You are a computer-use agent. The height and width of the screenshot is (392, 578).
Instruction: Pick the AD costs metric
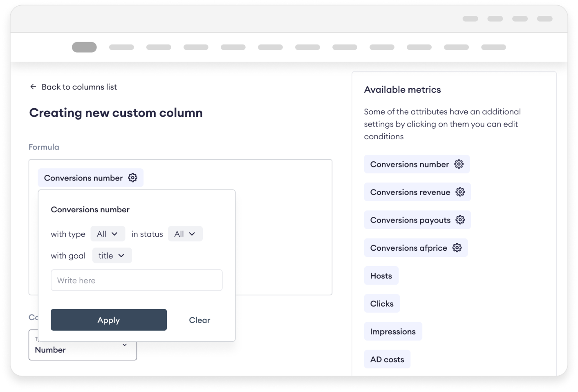pyautogui.click(x=387, y=359)
